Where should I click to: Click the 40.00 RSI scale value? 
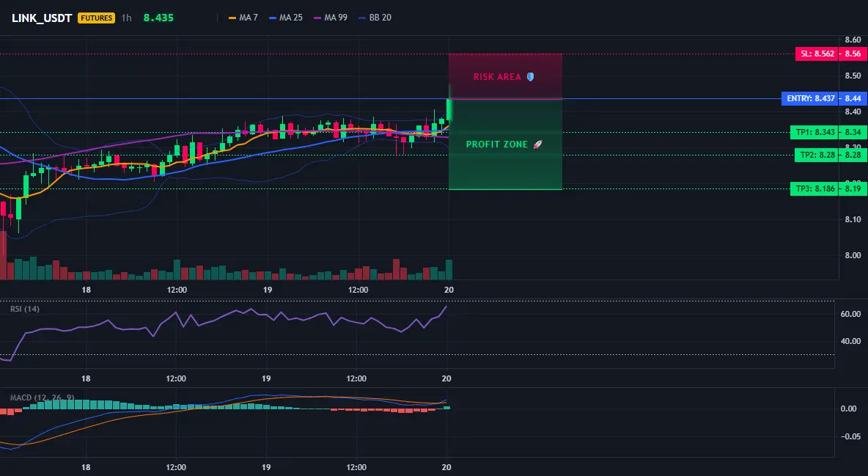pyautogui.click(x=851, y=341)
